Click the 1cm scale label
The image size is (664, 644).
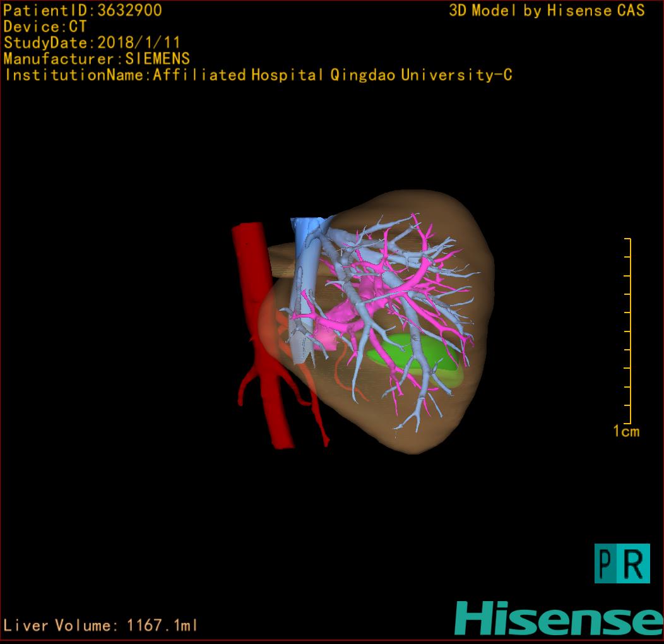625,432
